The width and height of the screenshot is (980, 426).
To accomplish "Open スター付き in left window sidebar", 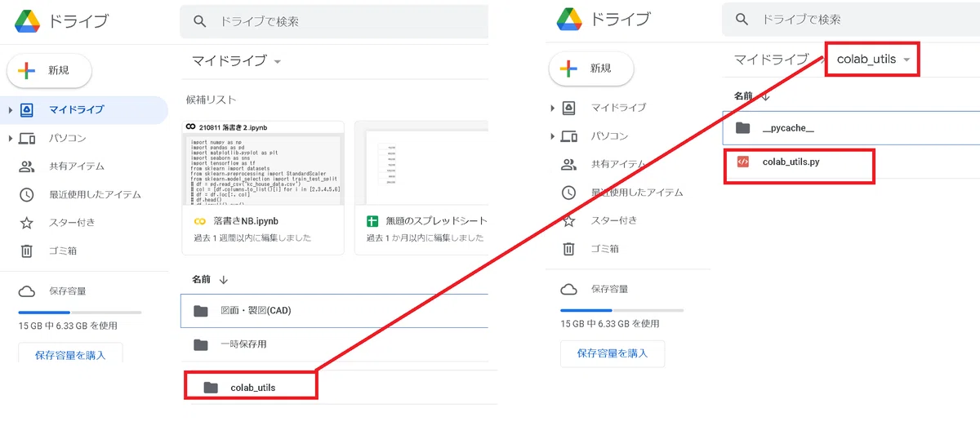I will point(72,223).
